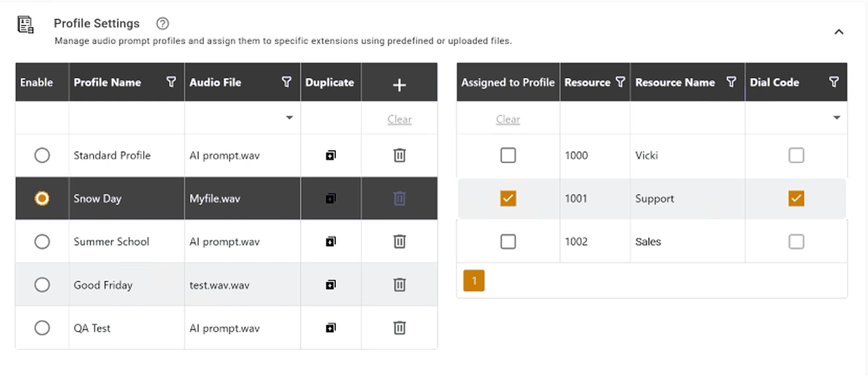Click the Duplicate column header

click(x=331, y=82)
